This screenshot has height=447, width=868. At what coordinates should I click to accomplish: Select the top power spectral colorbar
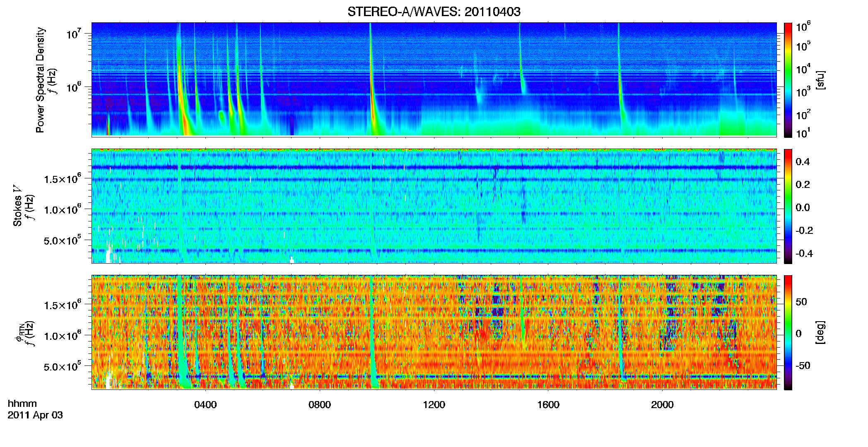point(788,80)
